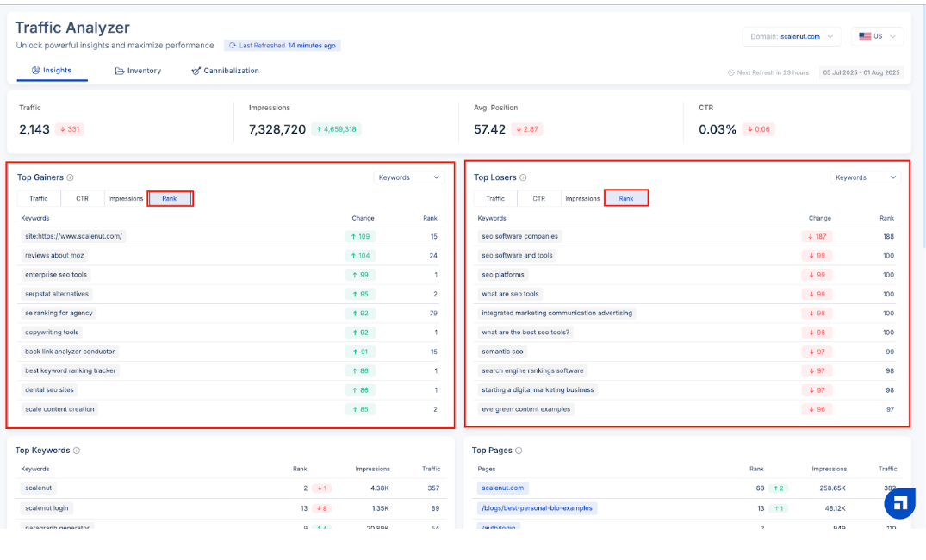Click the info icon beside Top Losers
The width and height of the screenshot is (926, 560).
coord(523,177)
